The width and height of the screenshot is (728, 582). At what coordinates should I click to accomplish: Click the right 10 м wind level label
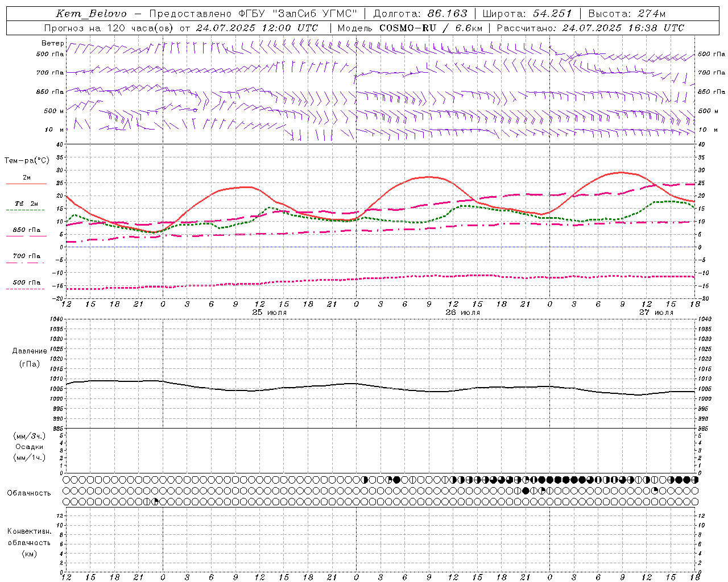pos(708,130)
